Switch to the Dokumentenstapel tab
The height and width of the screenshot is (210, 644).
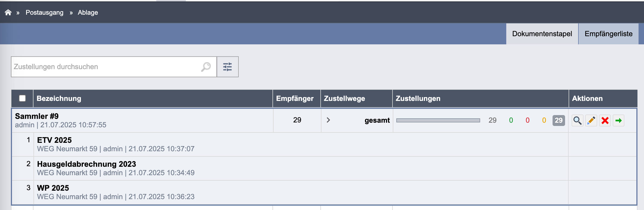542,34
